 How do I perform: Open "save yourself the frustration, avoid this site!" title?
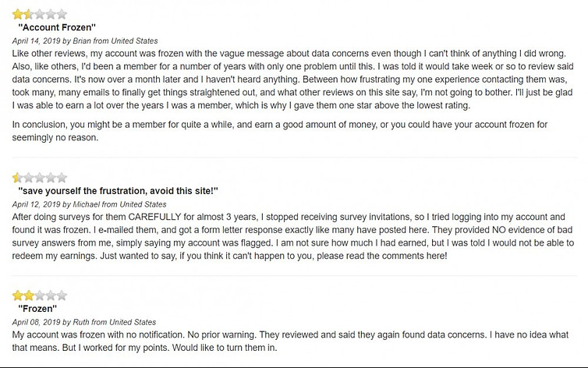tap(118, 191)
